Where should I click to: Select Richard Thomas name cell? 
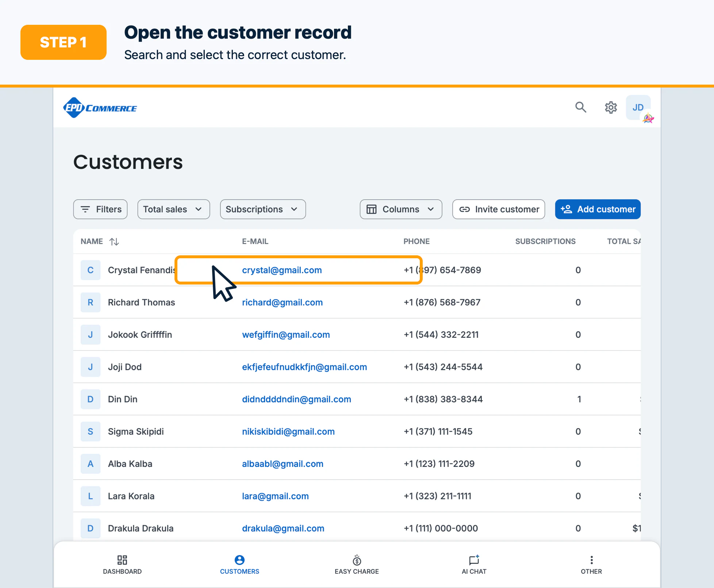[141, 302]
